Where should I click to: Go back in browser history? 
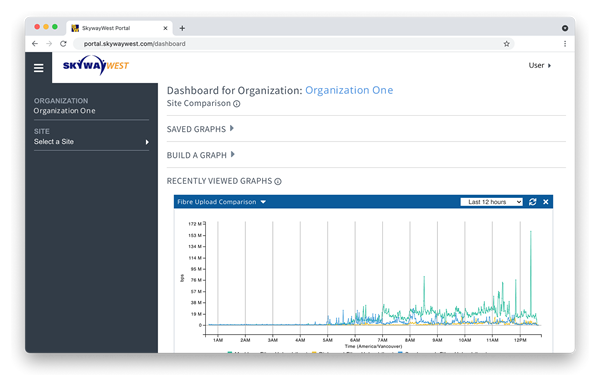point(35,44)
